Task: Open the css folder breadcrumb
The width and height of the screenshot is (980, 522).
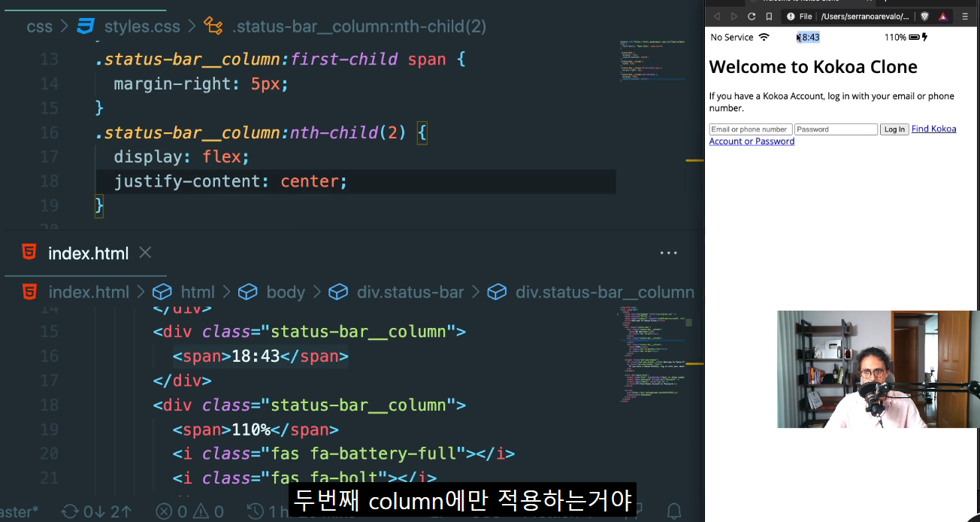Action: [39, 27]
